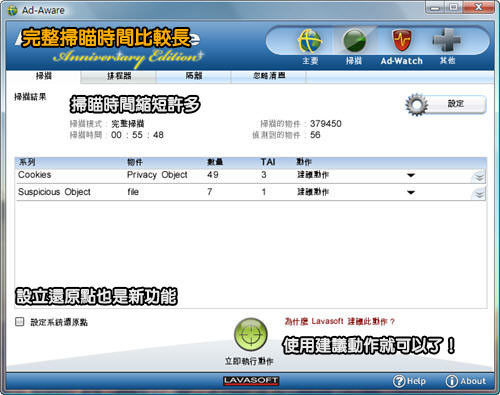This screenshot has height=395, width=500.
Task: Select the Cookies row name
Action: pyautogui.click(x=35, y=175)
